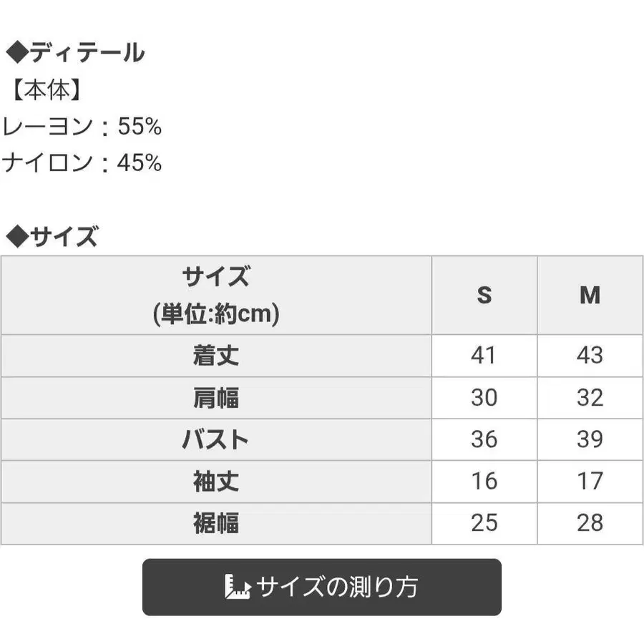This screenshot has height=644, width=644.
Task: Click the バスト row label
Action: click(x=216, y=440)
